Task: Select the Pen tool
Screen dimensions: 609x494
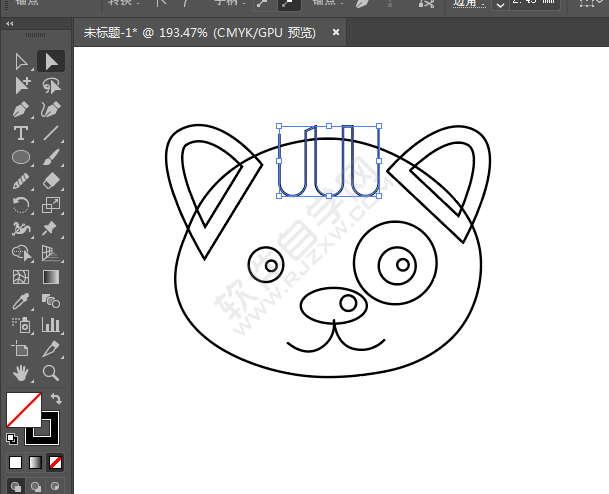Action: tap(21, 109)
